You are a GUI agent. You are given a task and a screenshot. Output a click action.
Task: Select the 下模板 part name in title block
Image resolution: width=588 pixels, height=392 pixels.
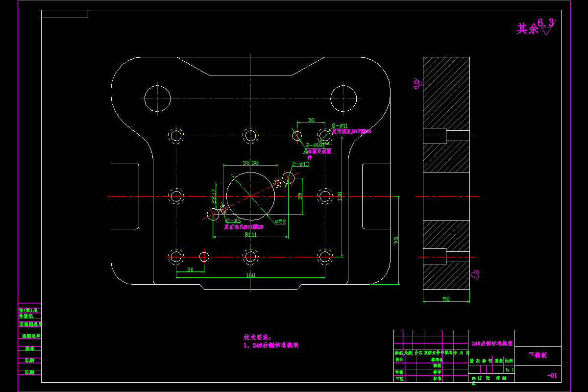click(x=538, y=355)
